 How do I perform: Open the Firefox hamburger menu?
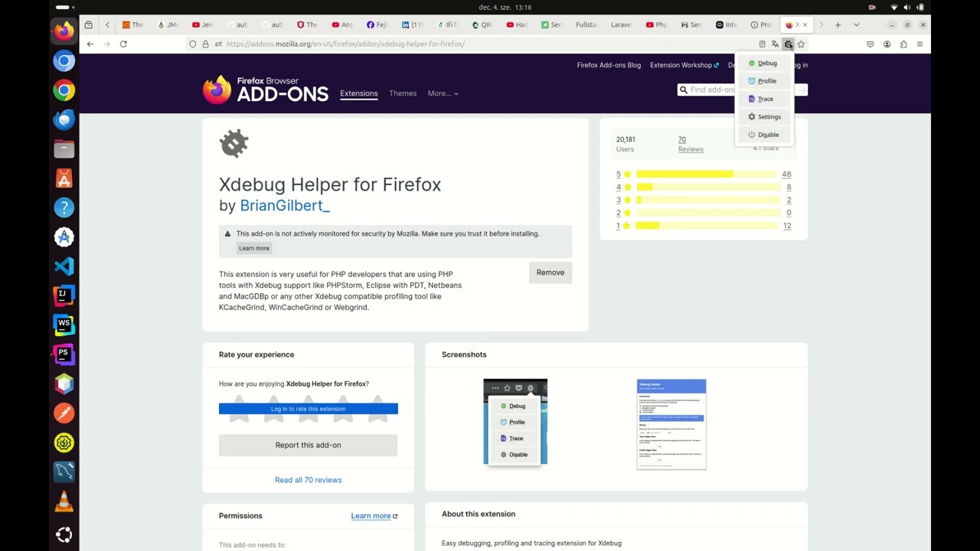pos(920,44)
